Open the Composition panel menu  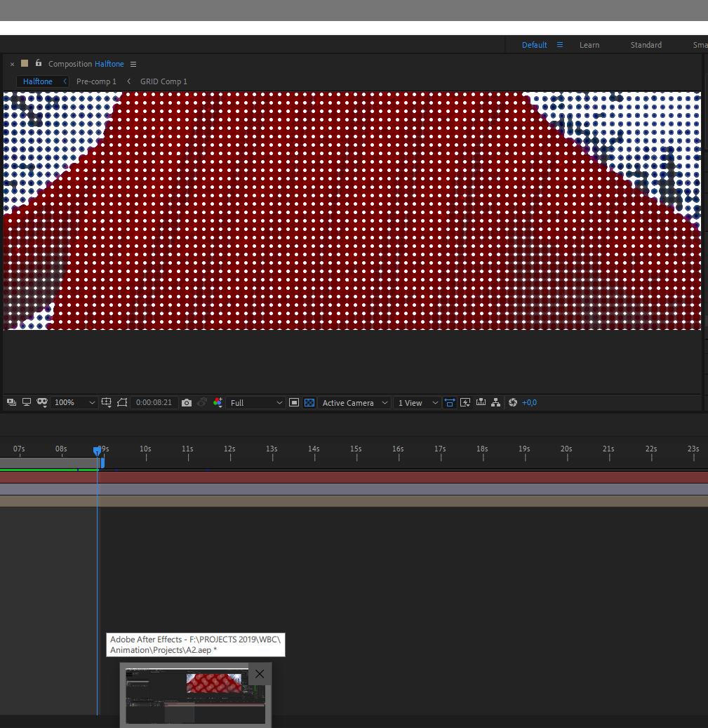pyautogui.click(x=134, y=64)
